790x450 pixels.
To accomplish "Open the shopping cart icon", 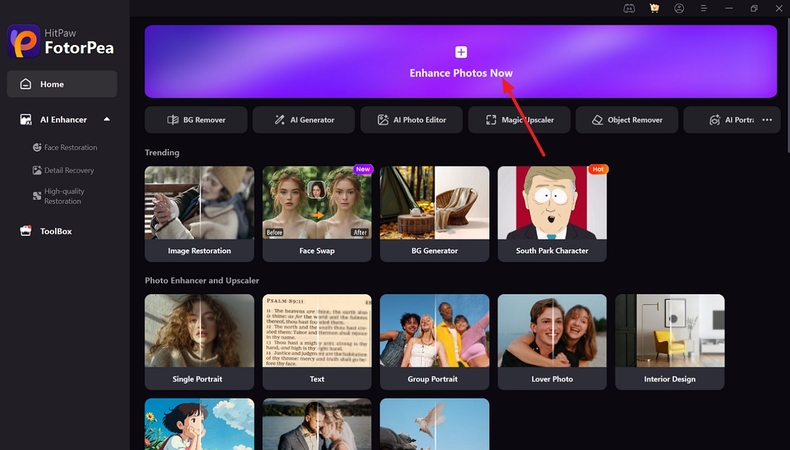I will click(x=654, y=9).
